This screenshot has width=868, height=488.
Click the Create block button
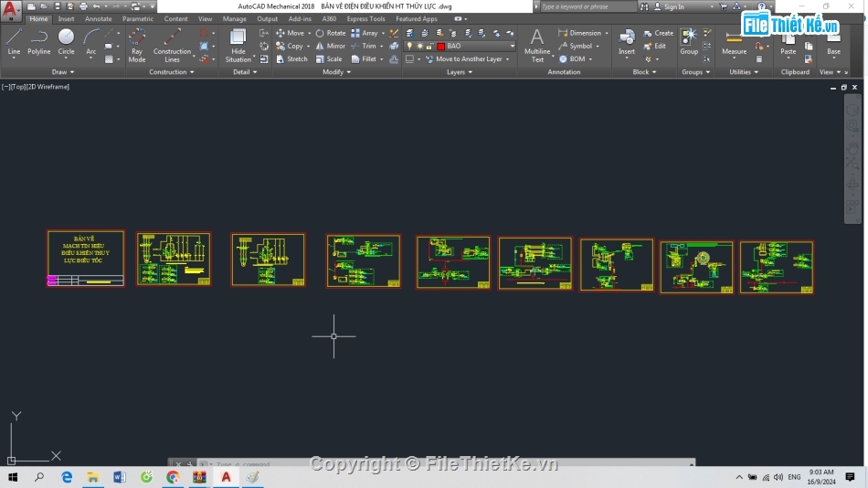[659, 33]
